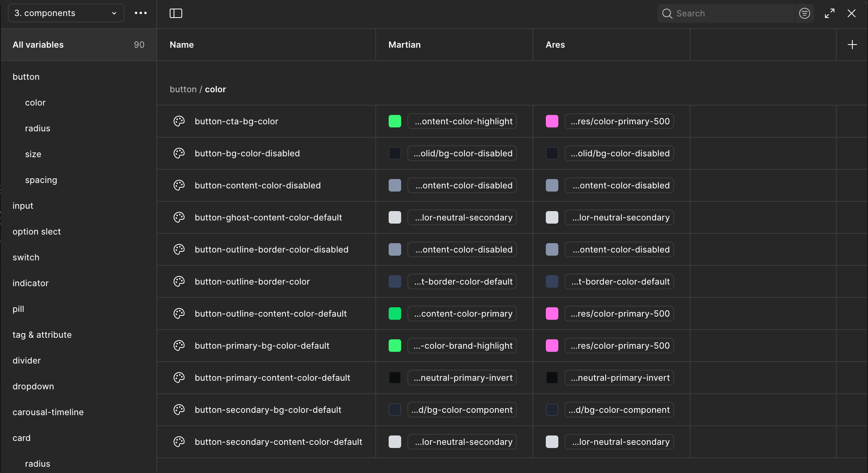This screenshot has height=473, width=868.
Task: Click the Martian alias chip for button-primary-bg-color-default
Action: [462, 346]
